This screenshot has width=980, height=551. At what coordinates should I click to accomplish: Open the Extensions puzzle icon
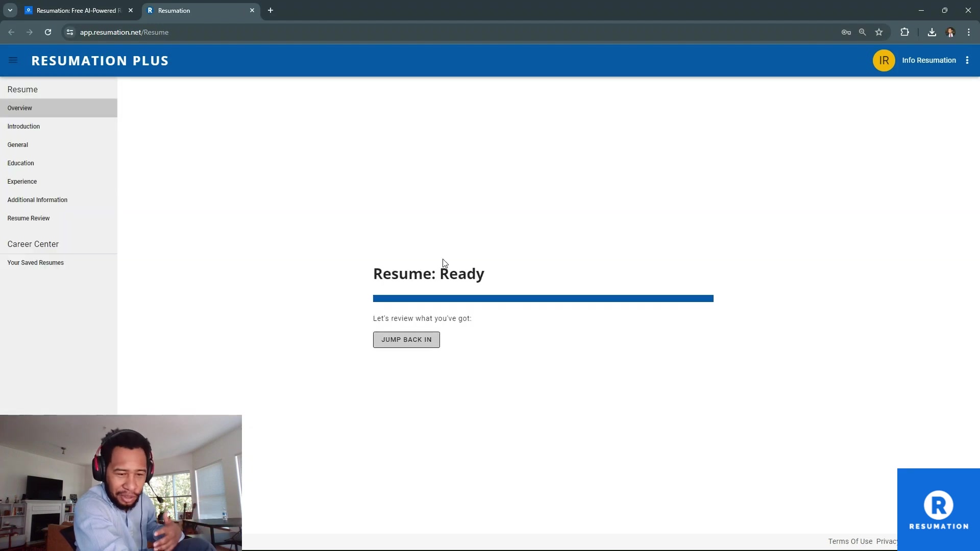pyautogui.click(x=904, y=32)
